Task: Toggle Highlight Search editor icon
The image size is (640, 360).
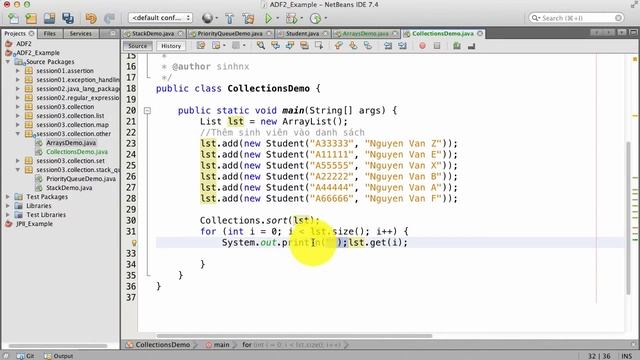Action: (x=304, y=46)
